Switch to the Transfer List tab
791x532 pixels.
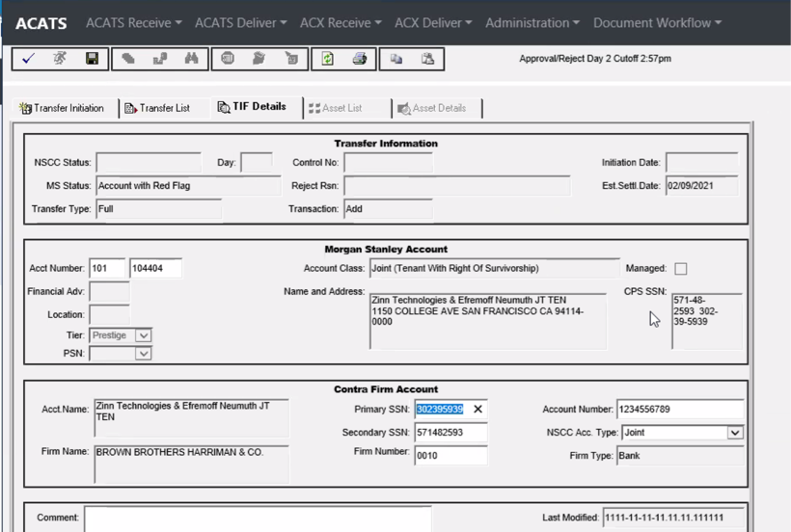click(x=156, y=108)
